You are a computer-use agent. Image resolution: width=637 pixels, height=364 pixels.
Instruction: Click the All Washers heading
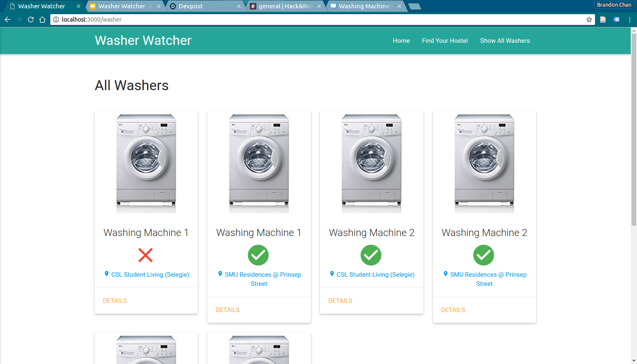132,85
